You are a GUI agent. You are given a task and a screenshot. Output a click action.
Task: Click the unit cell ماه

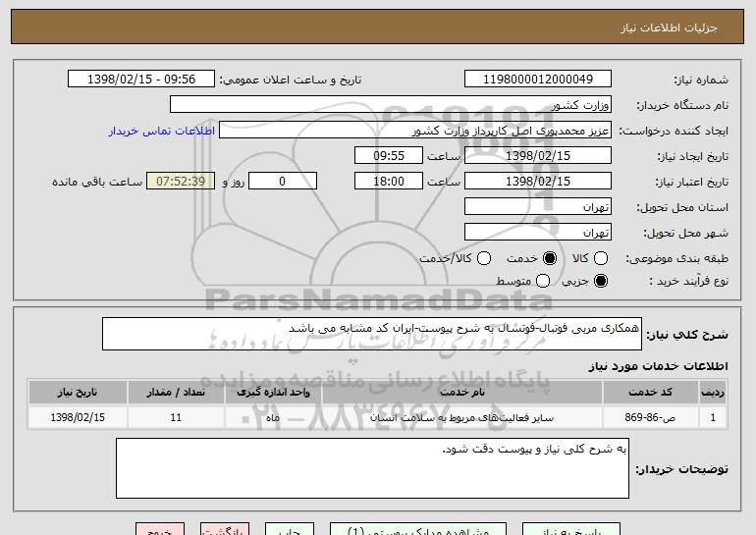click(273, 417)
